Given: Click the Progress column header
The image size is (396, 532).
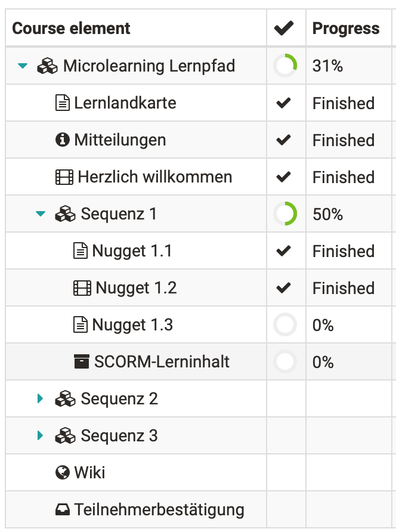Looking at the screenshot, I should (346, 28).
